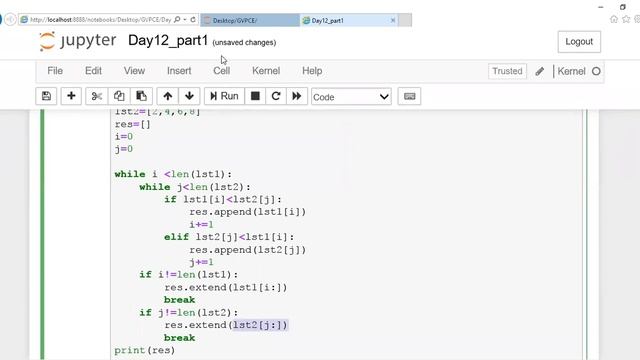Move selected cell up arrow
The height and width of the screenshot is (360, 640).
tap(168, 96)
